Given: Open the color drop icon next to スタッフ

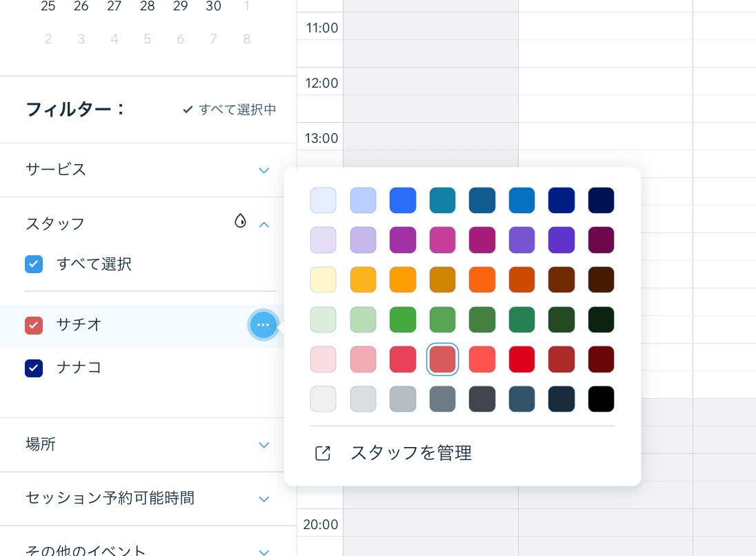Looking at the screenshot, I should pos(240,221).
